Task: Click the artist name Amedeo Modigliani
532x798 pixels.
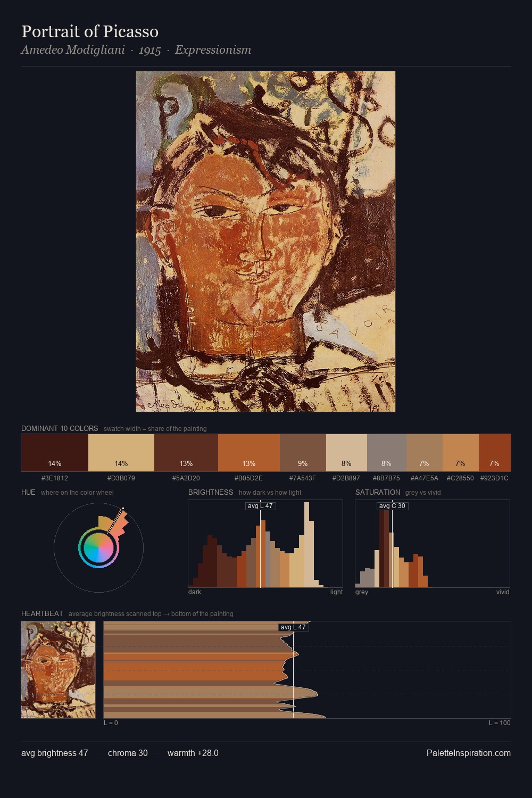Action: pyautogui.click(x=73, y=50)
